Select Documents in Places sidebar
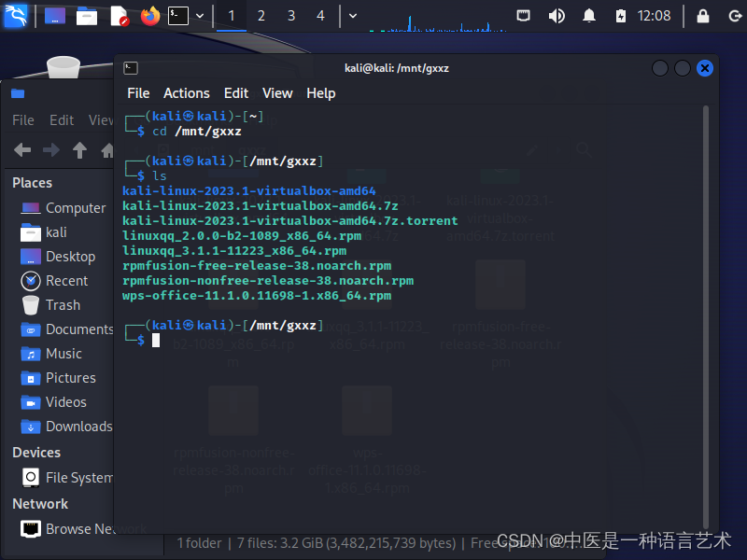The image size is (747, 560). pyautogui.click(x=66, y=329)
